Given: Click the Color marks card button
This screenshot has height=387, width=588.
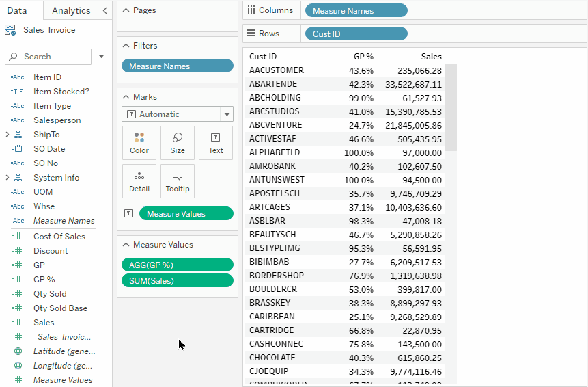Looking at the screenshot, I should coord(139,143).
